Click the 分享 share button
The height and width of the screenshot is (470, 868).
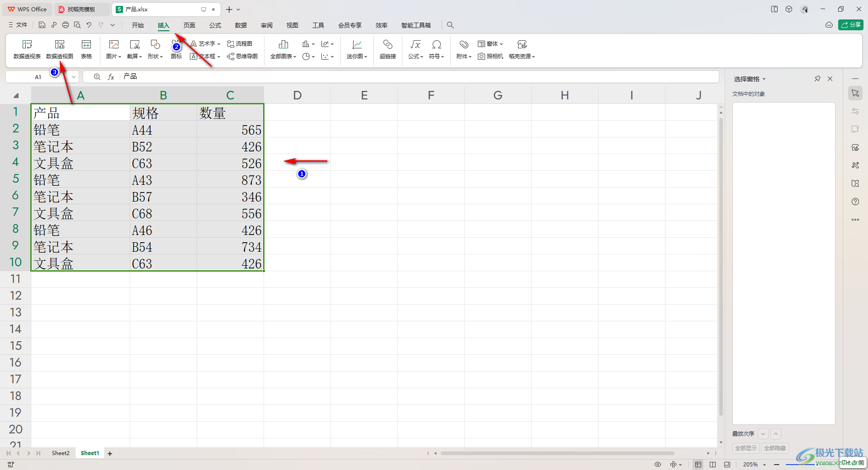(851, 25)
